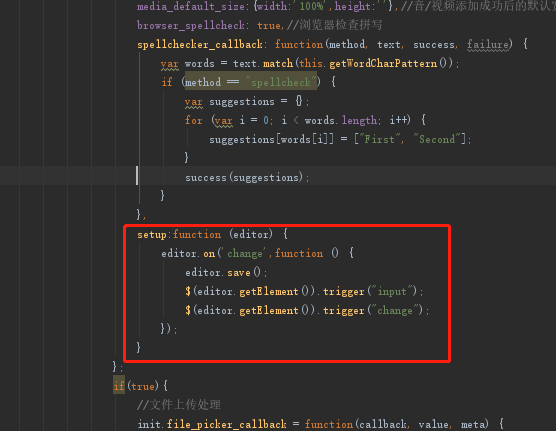Viewport: 556px width, 431px height.
Task: Click the 'suggestions' variable declaration
Action: [x=241, y=101]
